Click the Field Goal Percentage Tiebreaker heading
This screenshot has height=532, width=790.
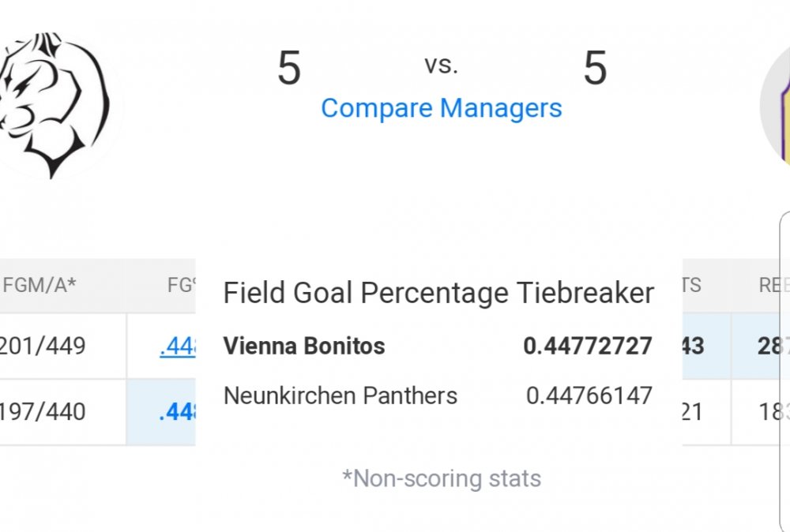pos(438,293)
